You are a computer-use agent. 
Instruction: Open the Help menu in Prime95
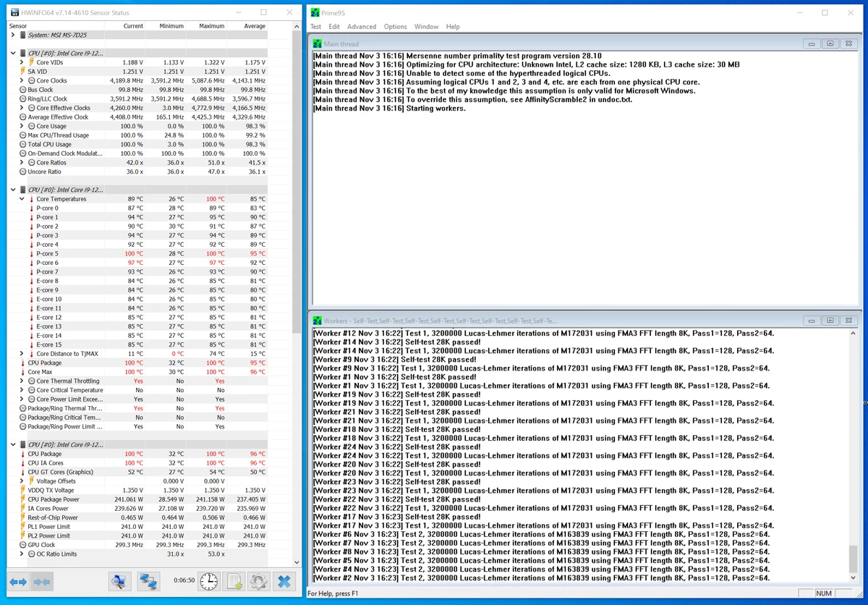click(x=453, y=26)
